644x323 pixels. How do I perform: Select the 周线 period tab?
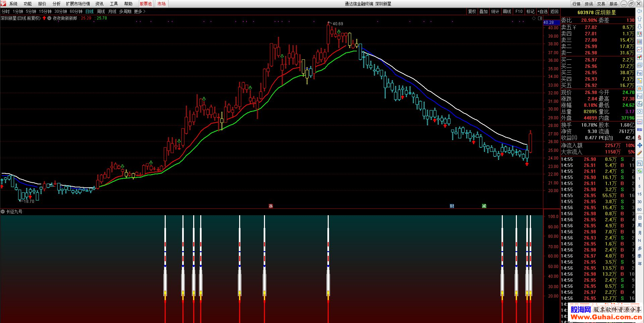101,11
